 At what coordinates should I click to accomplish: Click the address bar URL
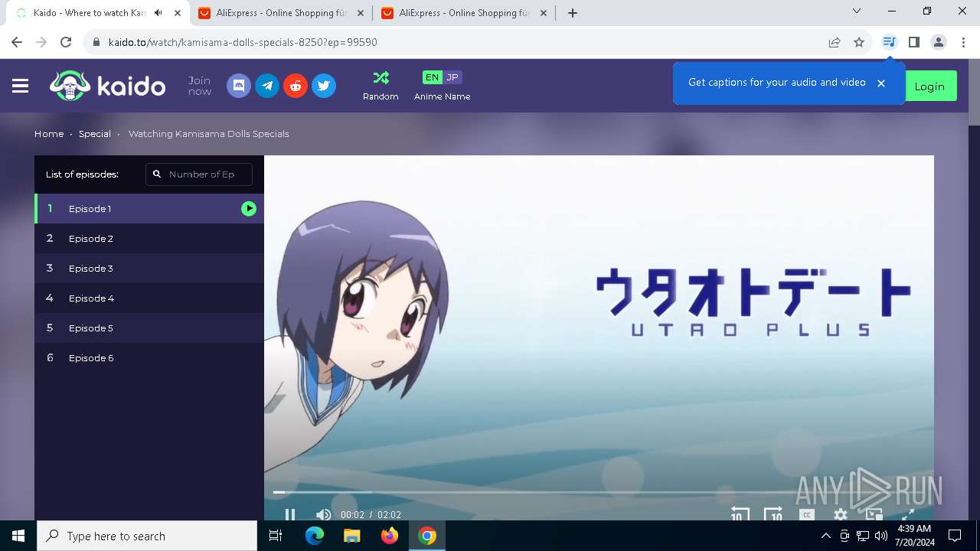coord(243,42)
